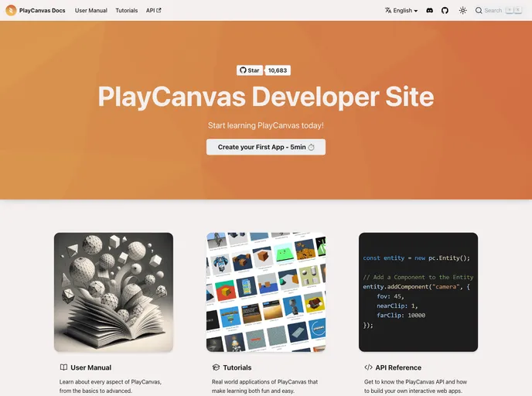Open the Tutorials grid thumbnail
This screenshot has width=532, height=396.
pos(266,292)
